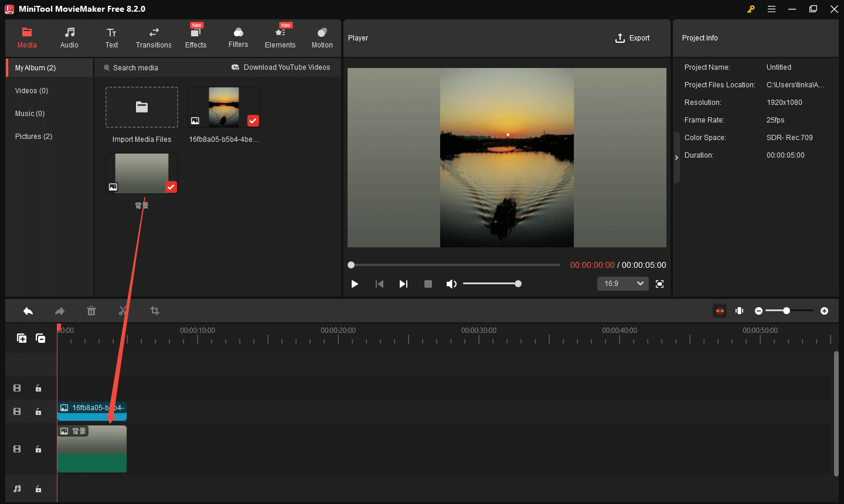Image resolution: width=844 pixels, height=504 pixels.
Task: Click the timeline playhead marker
Action: click(59, 327)
